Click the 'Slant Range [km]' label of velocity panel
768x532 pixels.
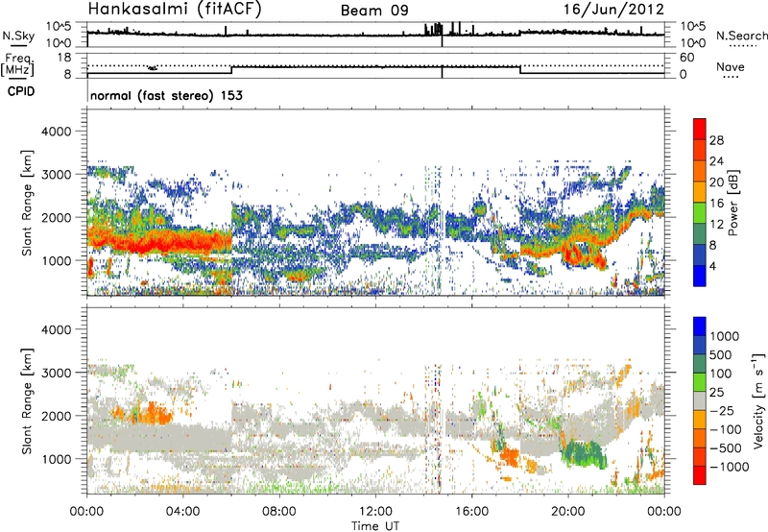tap(27, 400)
